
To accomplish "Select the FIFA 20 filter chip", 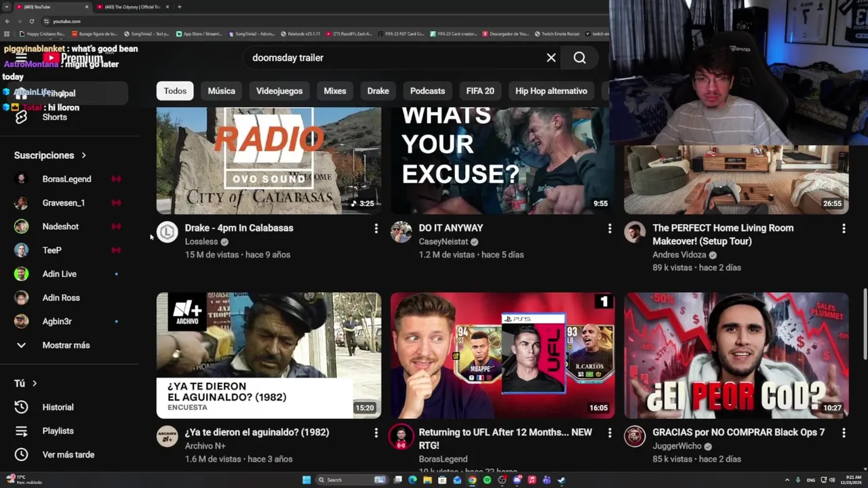I will click(480, 91).
